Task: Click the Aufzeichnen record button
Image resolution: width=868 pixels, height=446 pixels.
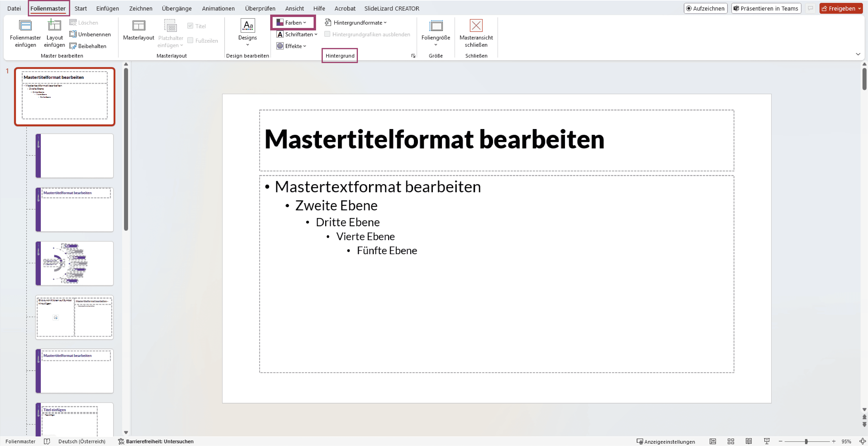Action: tap(706, 8)
